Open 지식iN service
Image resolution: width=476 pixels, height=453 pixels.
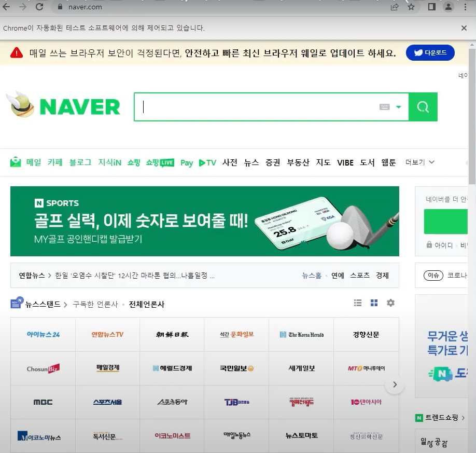pyautogui.click(x=109, y=162)
